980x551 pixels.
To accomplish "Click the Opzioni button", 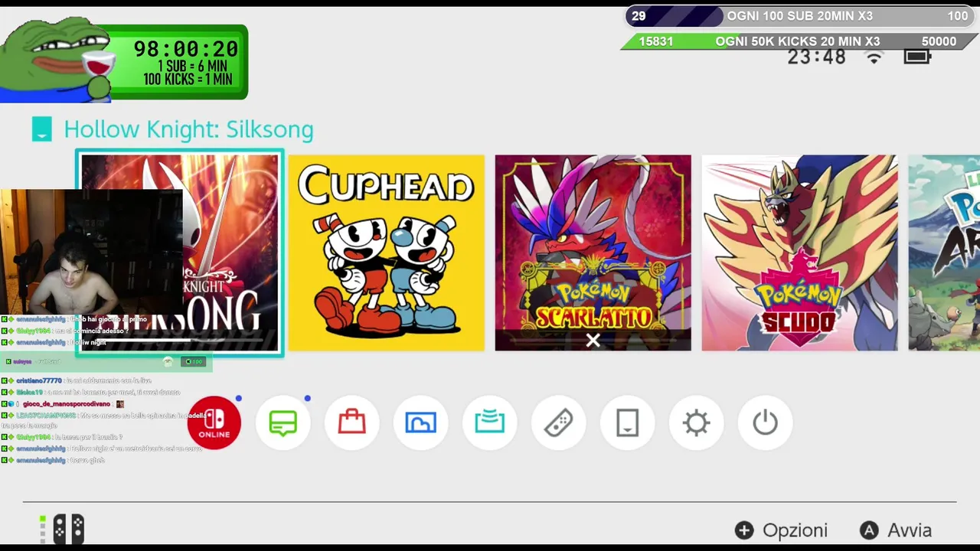I will (x=782, y=530).
